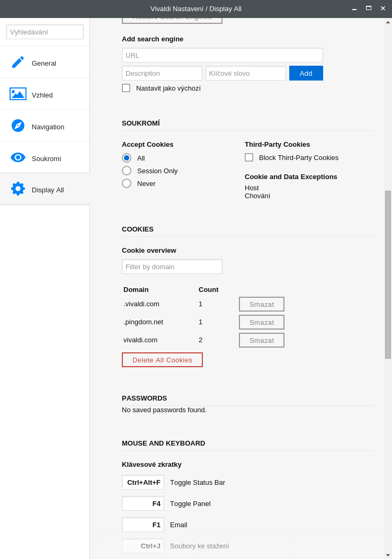392x559 pixels.
Task: Click the Ctrl+Alt+F shortcut field
Action: click(143, 482)
